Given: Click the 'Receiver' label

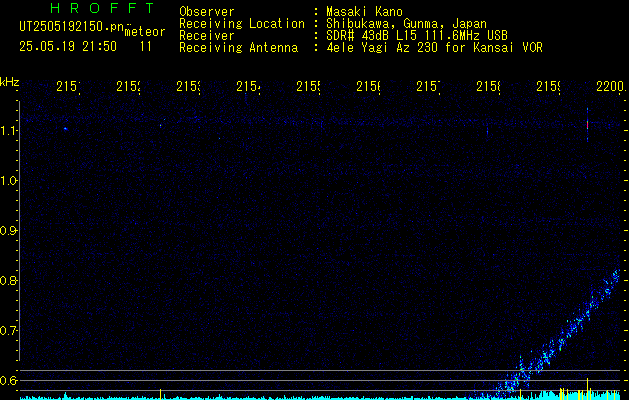Looking at the screenshot, I should 207,36.
